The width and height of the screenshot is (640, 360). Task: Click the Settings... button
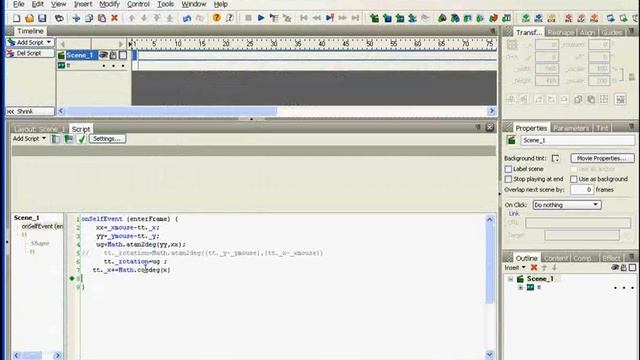coord(107,139)
